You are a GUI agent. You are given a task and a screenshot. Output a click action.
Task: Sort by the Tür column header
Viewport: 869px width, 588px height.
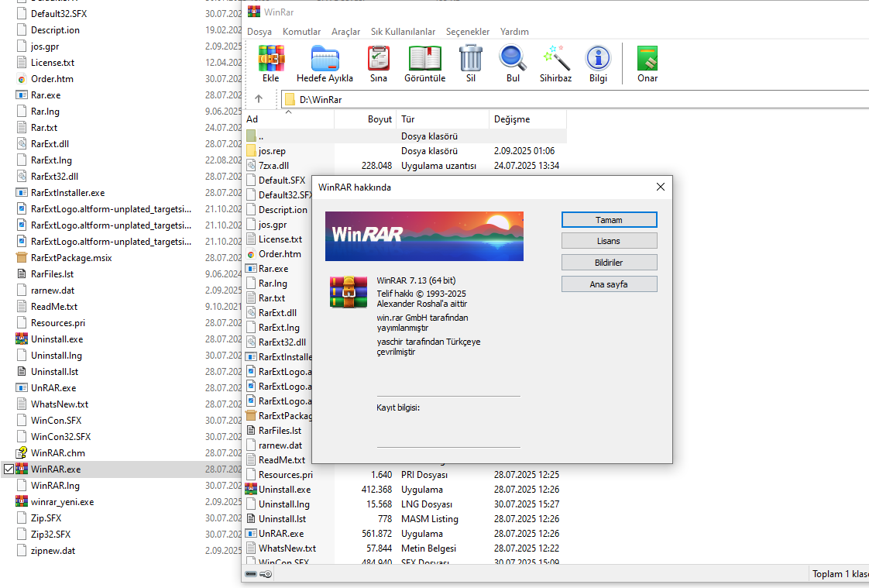(x=442, y=119)
